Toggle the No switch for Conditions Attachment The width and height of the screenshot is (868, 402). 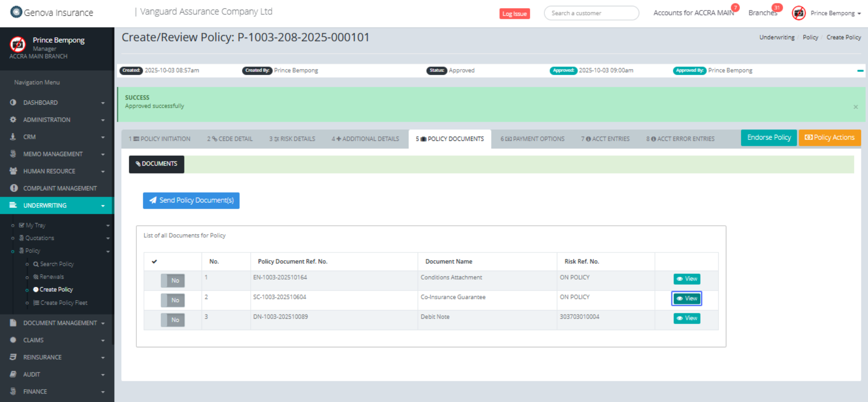click(173, 281)
